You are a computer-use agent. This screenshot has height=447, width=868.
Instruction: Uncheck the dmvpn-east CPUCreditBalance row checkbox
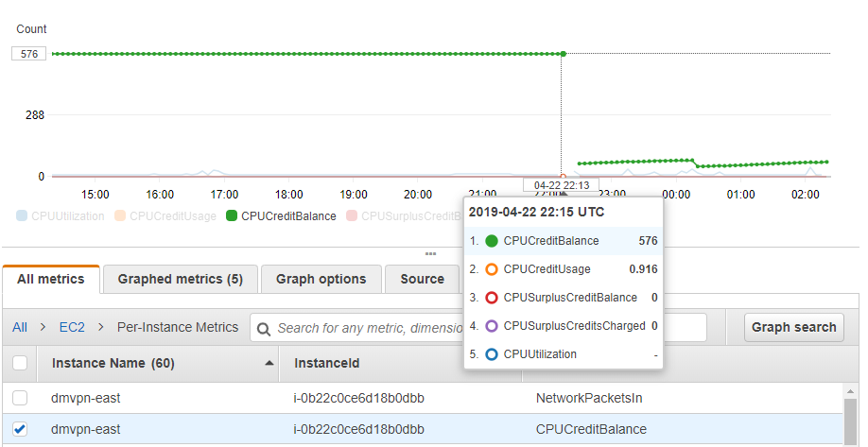pyautogui.click(x=20, y=429)
